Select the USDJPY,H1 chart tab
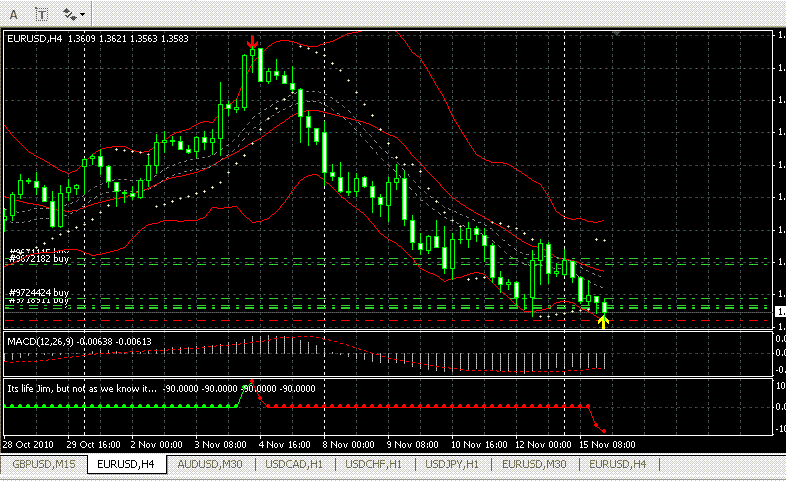Screen dimensions: 786x481 click(452, 464)
